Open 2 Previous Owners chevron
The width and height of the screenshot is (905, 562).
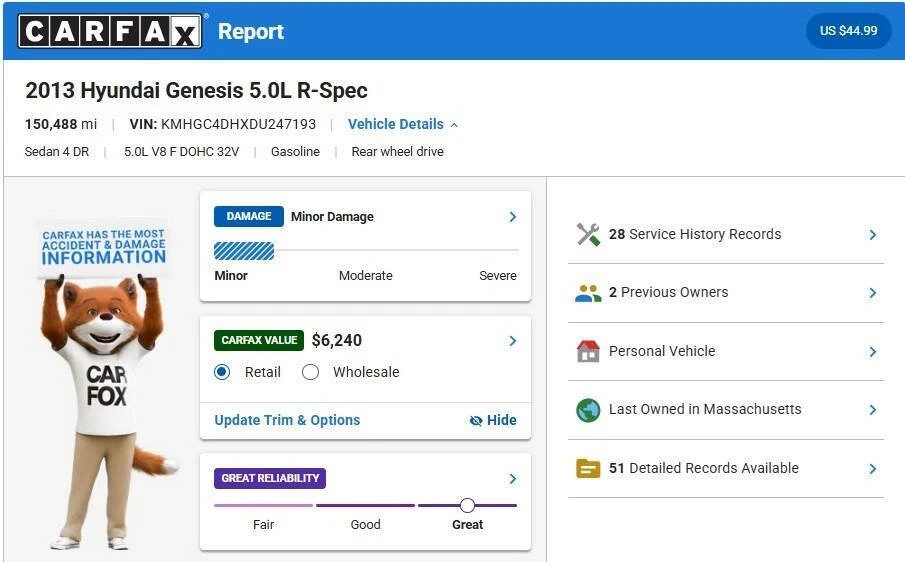873,293
